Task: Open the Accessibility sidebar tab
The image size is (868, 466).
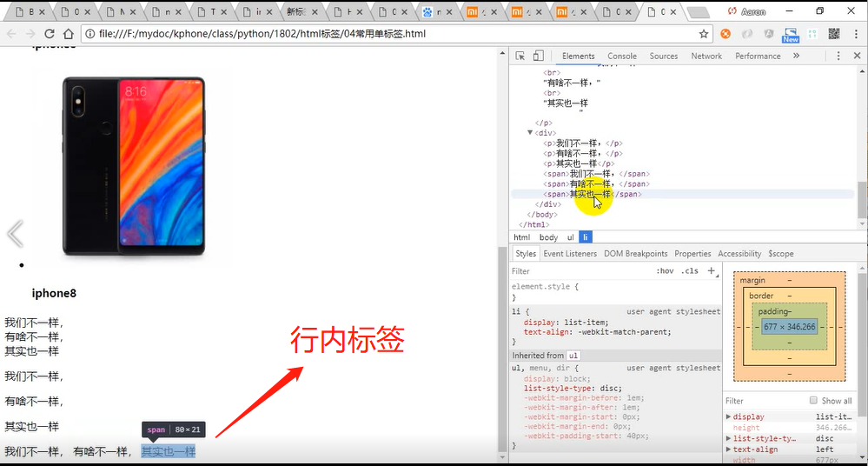Action: [739, 254]
